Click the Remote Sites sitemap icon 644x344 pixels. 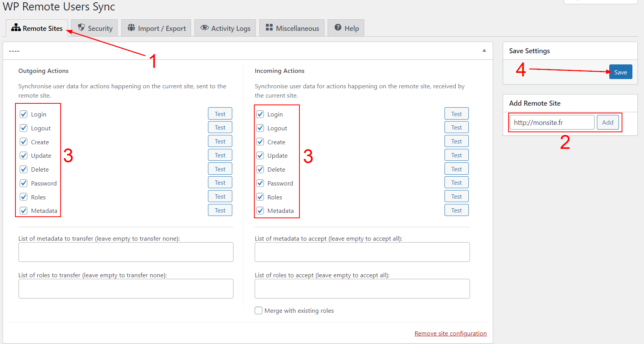click(16, 27)
